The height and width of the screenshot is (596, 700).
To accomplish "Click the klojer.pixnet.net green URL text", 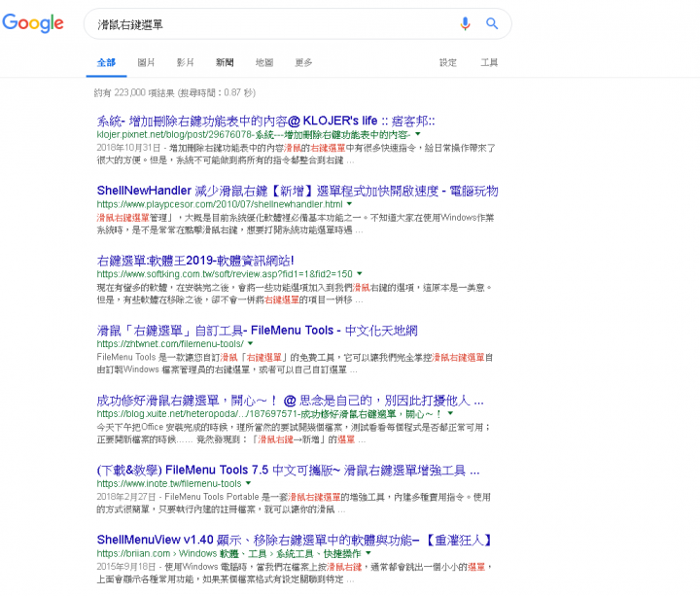I will coord(254,134).
